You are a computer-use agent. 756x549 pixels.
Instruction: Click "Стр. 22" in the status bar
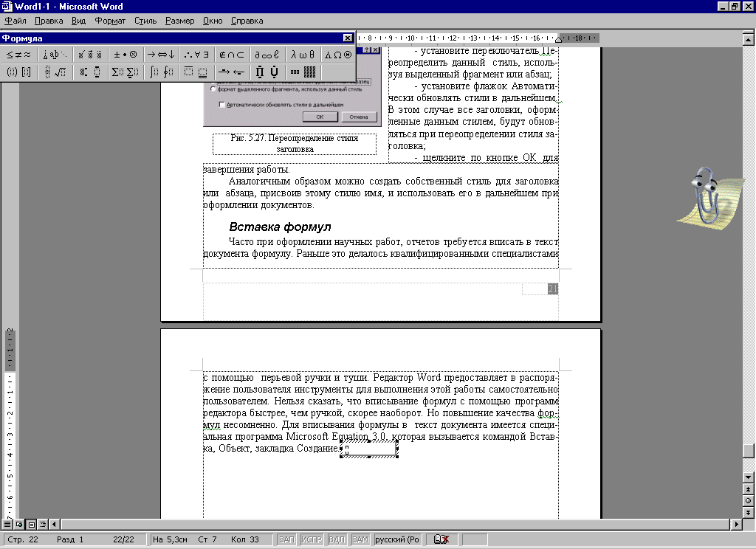[23, 539]
